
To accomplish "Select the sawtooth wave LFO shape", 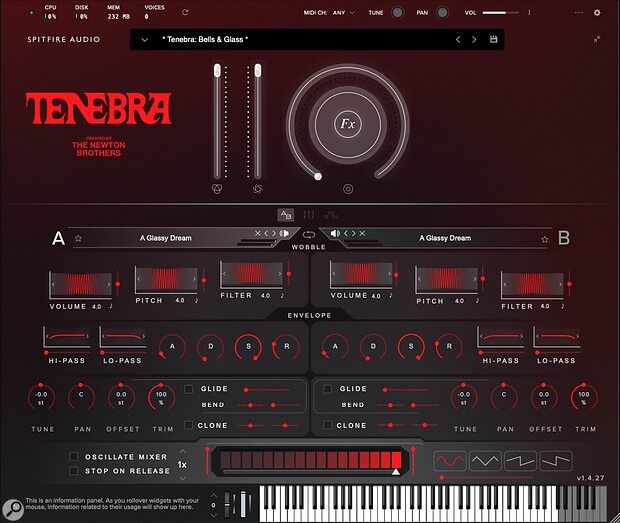I will pos(520,461).
